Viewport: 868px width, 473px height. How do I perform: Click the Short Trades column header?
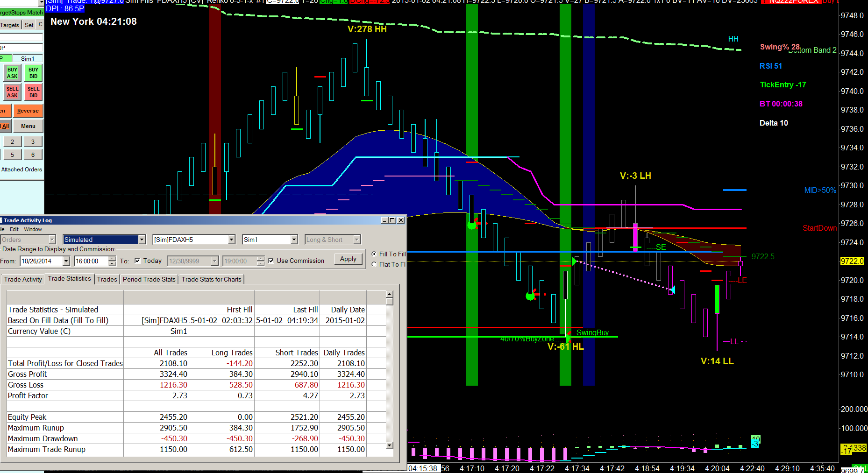pyautogui.click(x=297, y=353)
